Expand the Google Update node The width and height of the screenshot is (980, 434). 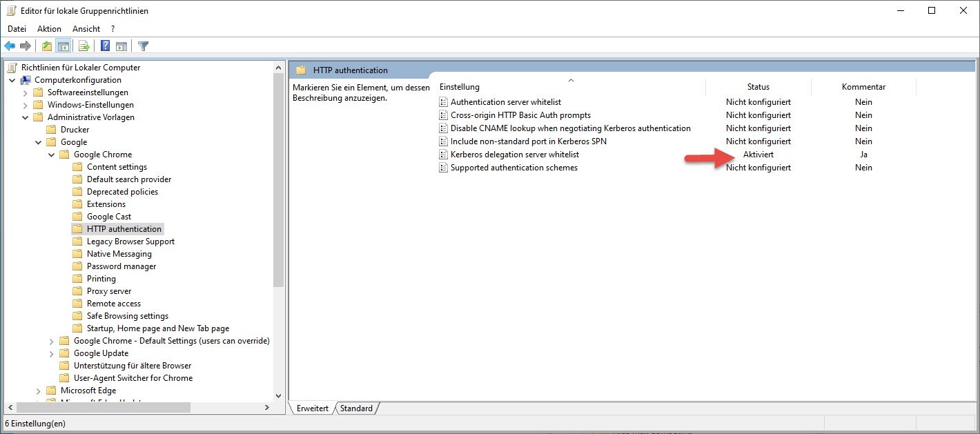coord(52,353)
